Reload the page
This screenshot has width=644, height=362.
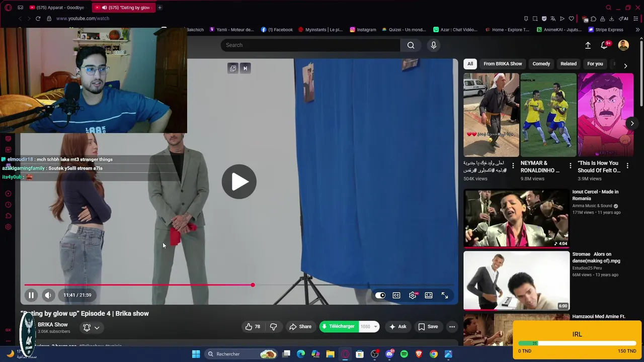[x=38, y=19]
